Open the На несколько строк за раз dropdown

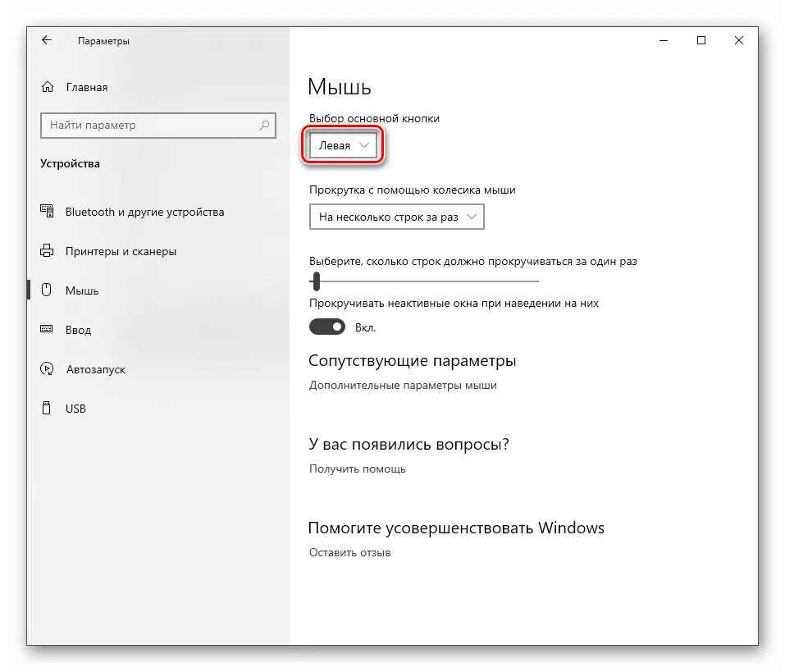click(x=397, y=217)
